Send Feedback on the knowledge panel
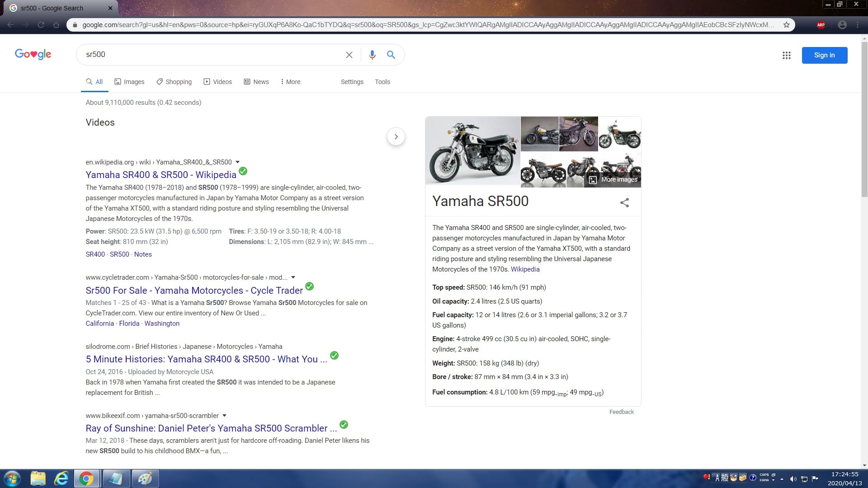868x488 pixels. pos(621,412)
